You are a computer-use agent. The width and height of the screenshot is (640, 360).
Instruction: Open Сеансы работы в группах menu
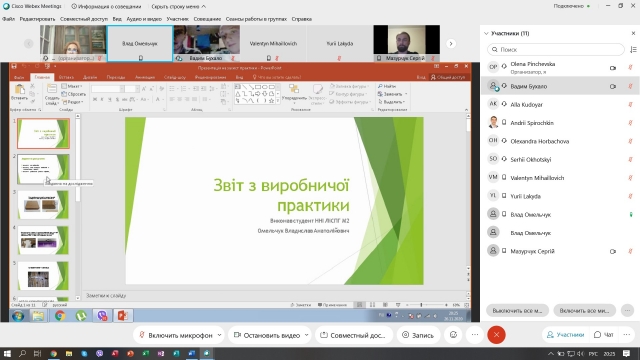(256, 19)
